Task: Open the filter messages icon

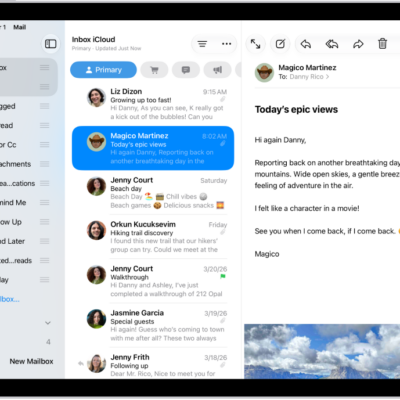Action: [202, 44]
